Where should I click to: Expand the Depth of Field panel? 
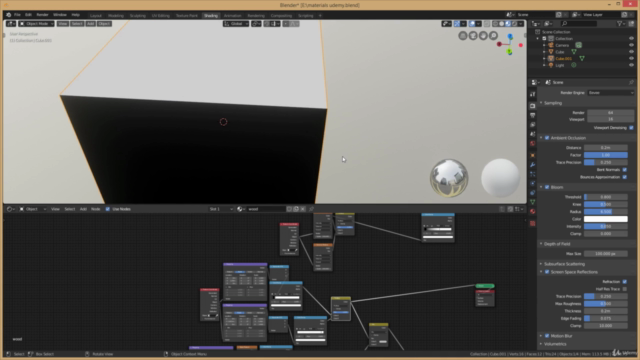(x=557, y=244)
